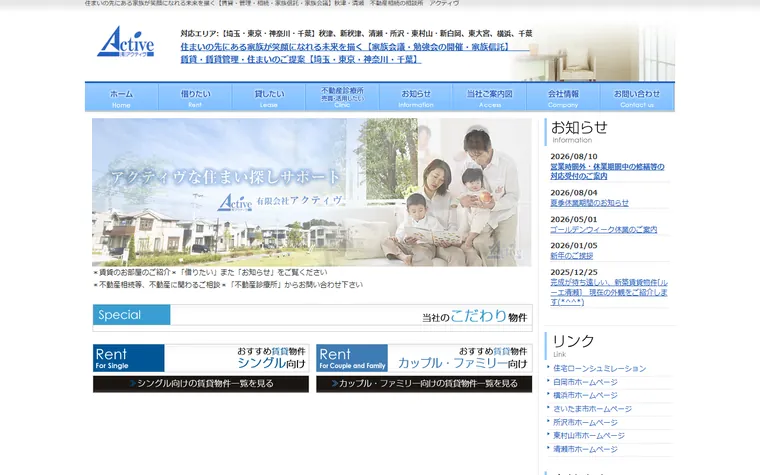Open 横浜市ホームページ link
Image resolution: width=760 pixels, height=475 pixels.
586,395
